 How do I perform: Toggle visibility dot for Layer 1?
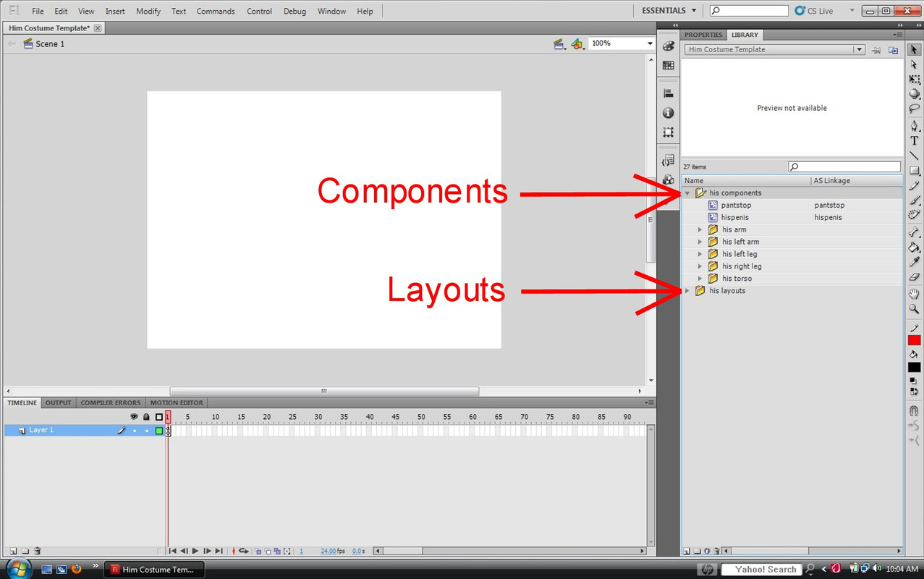[134, 431]
